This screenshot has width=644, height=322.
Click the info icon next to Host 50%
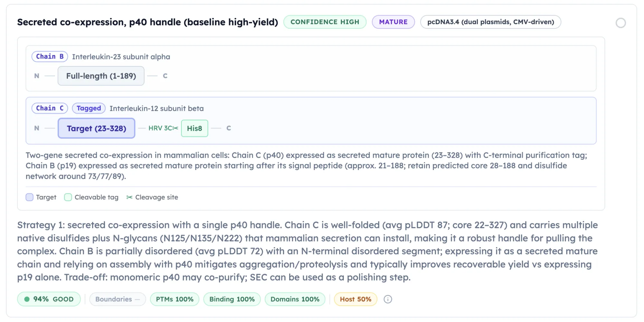coord(388,299)
